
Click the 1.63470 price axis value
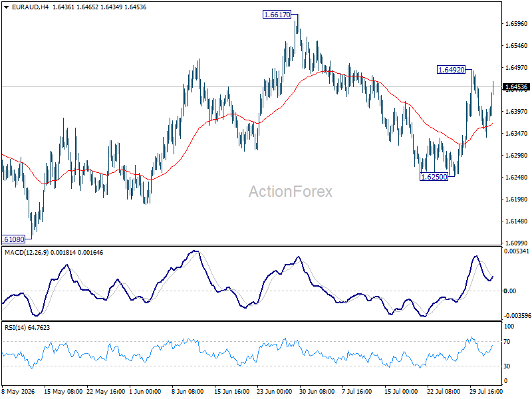(517, 134)
